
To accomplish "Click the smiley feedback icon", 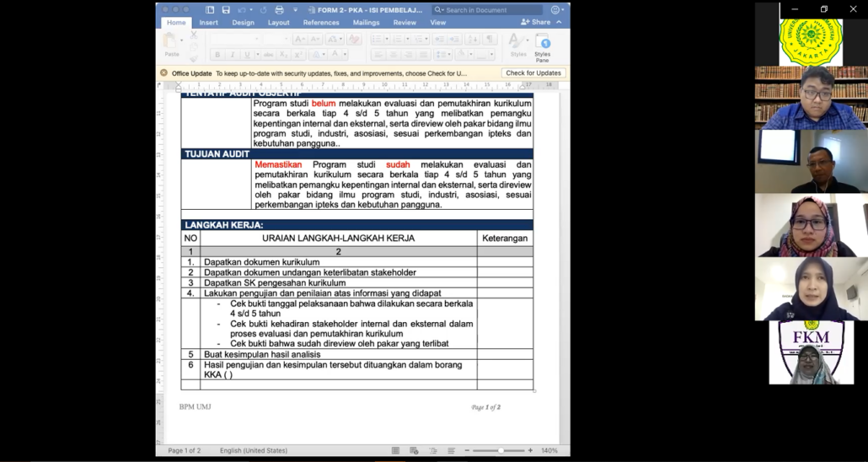I will [555, 10].
